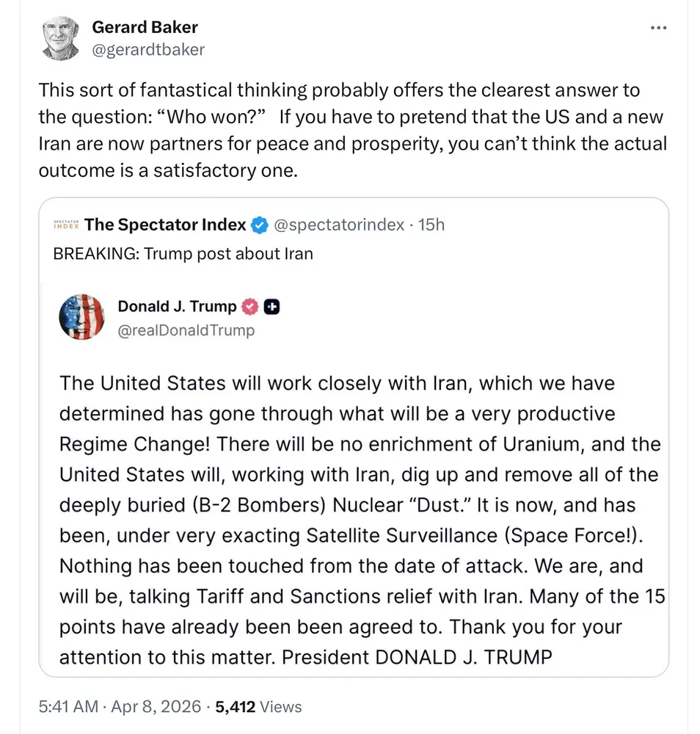Open The Spectator Index profile name
The height and width of the screenshot is (734, 700).
pyautogui.click(x=165, y=225)
